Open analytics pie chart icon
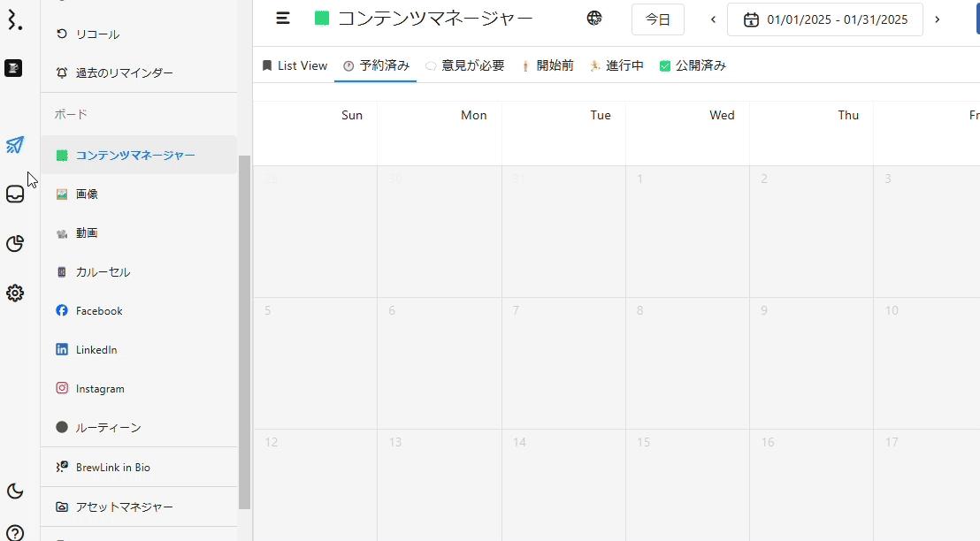Screen dimensions: 980x541 tap(15, 244)
